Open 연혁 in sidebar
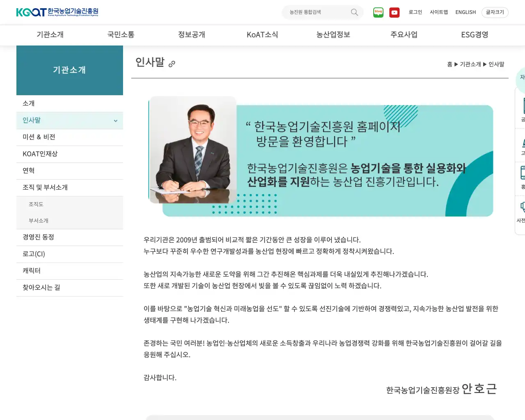The image size is (525, 420). [x=70, y=171]
